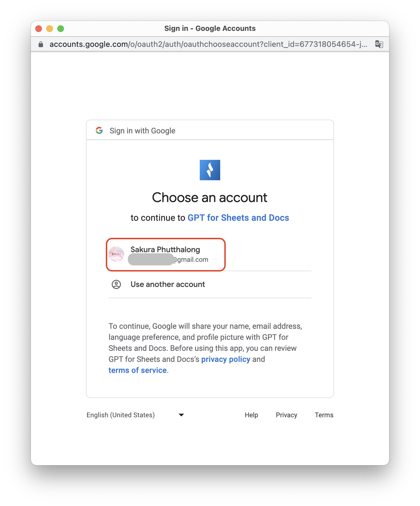Maximize the window with green button
420x506 pixels.
coord(61,29)
